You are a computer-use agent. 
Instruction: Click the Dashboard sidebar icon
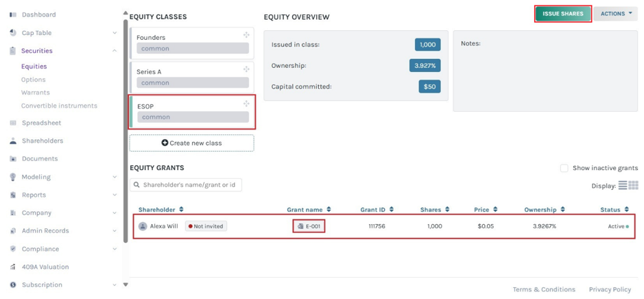13,15
